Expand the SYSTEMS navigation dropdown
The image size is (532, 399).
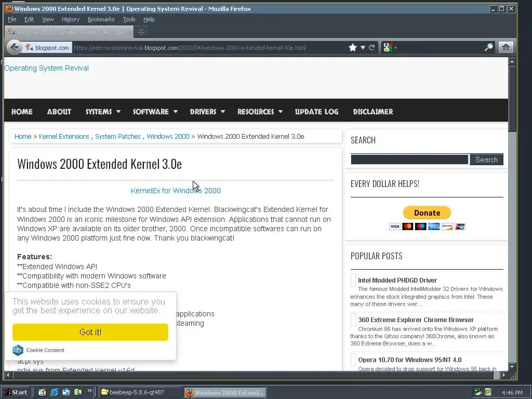pos(103,112)
